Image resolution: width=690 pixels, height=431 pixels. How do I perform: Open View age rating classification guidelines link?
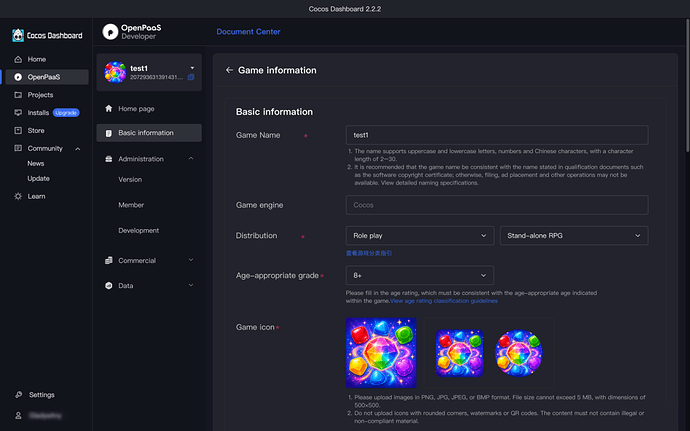(x=444, y=301)
